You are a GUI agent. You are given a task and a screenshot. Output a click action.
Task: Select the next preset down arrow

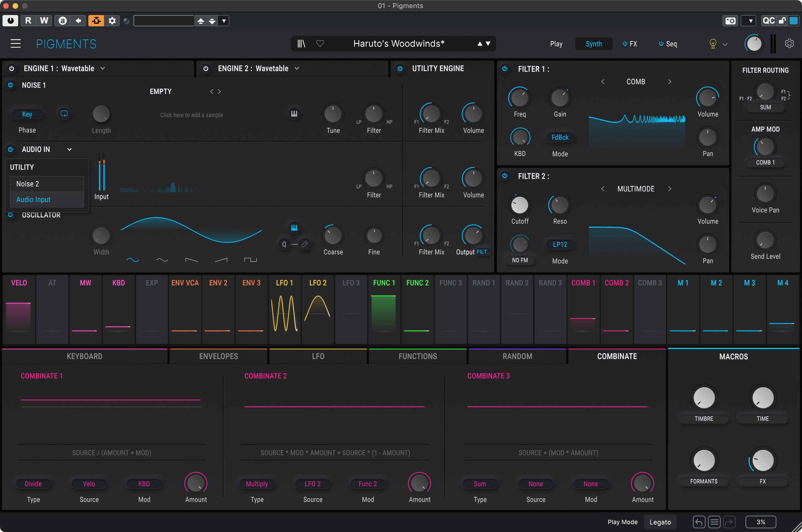[488, 44]
